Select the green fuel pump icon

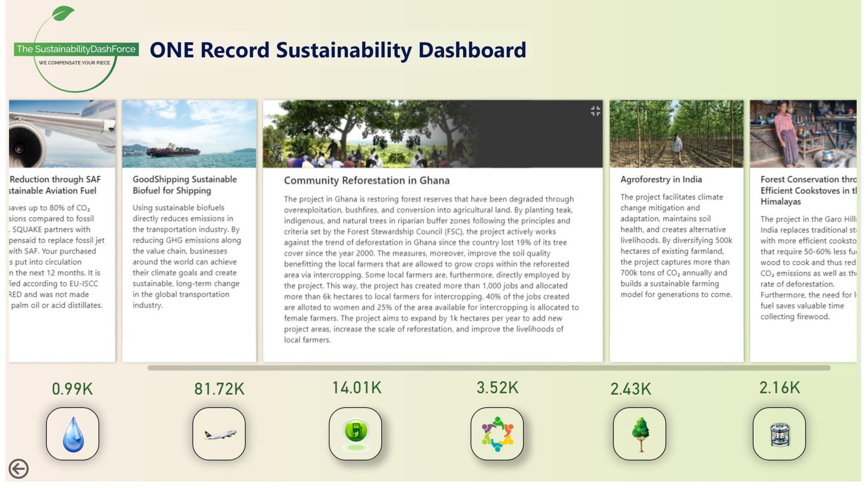tap(355, 434)
